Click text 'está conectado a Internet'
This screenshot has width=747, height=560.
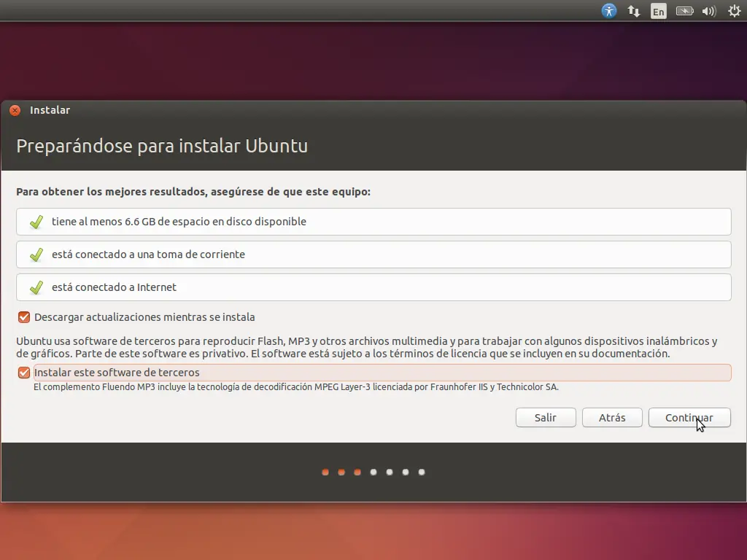(x=114, y=287)
